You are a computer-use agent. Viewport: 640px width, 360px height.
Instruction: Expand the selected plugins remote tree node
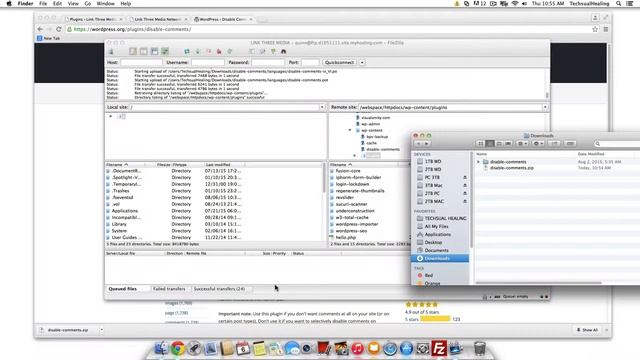tap(354, 156)
